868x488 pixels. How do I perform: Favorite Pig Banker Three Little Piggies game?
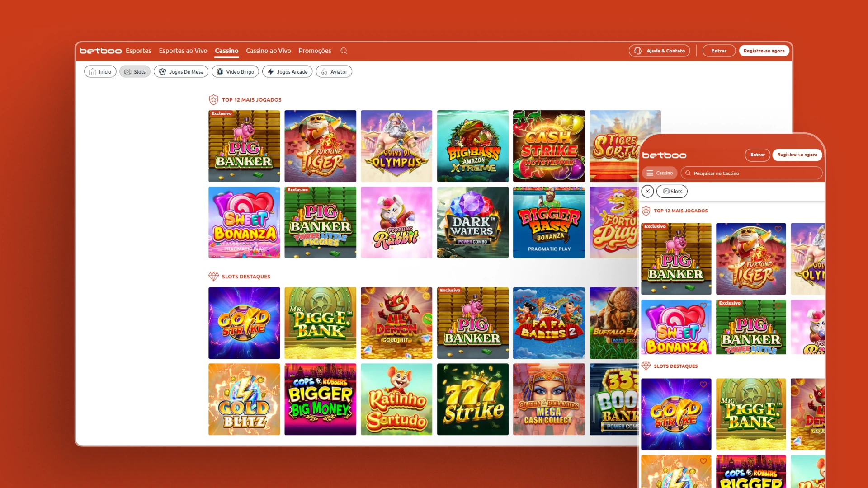click(778, 305)
